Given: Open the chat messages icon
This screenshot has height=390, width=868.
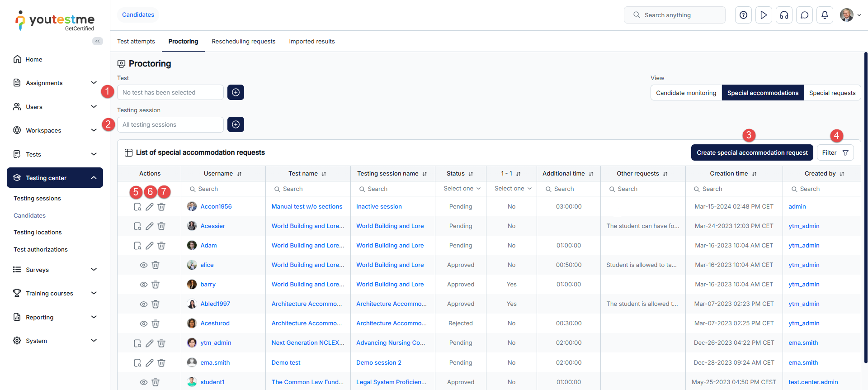Looking at the screenshot, I should 804,15.
